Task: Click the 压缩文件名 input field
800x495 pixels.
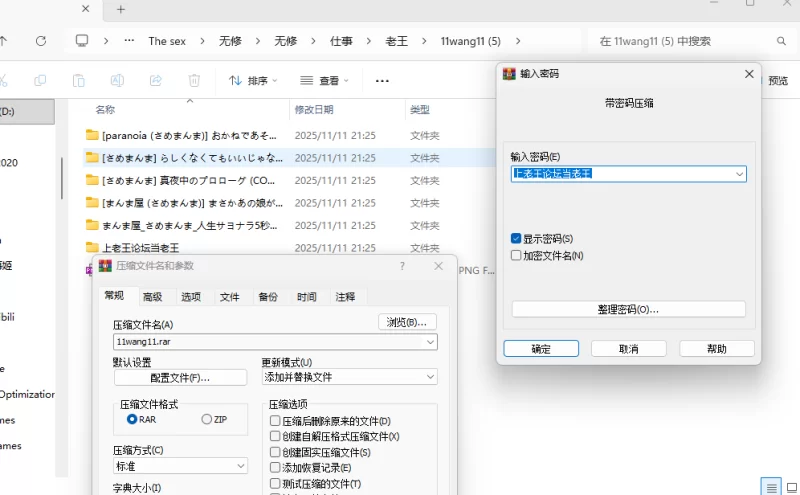Action: 268,342
